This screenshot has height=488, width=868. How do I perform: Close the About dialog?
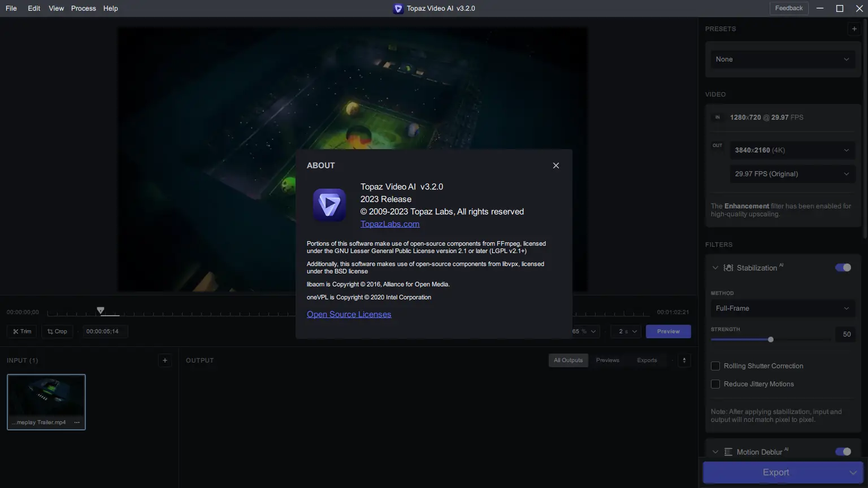[556, 165]
